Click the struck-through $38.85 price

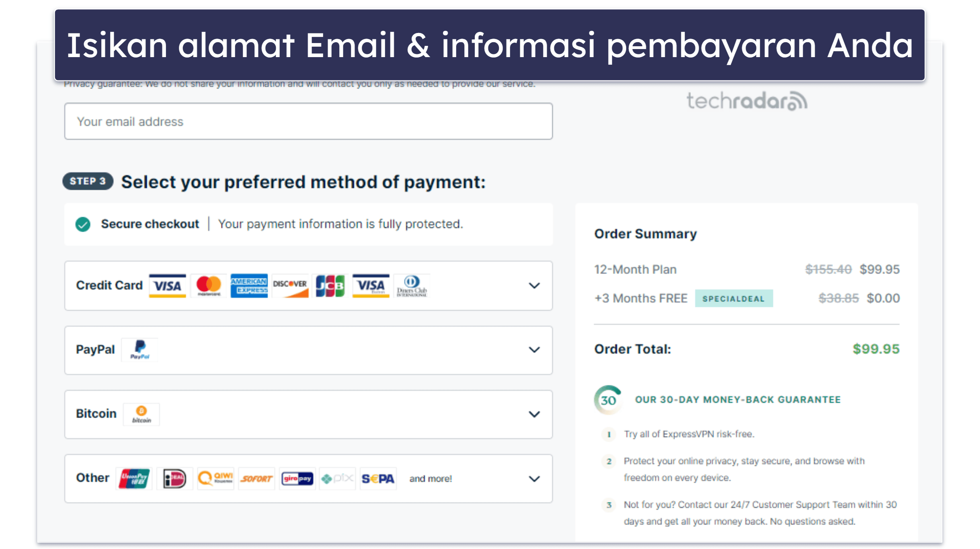pos(839,298)
